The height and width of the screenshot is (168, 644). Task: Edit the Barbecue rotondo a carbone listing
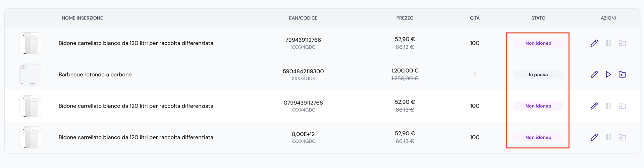coord(594,75)
